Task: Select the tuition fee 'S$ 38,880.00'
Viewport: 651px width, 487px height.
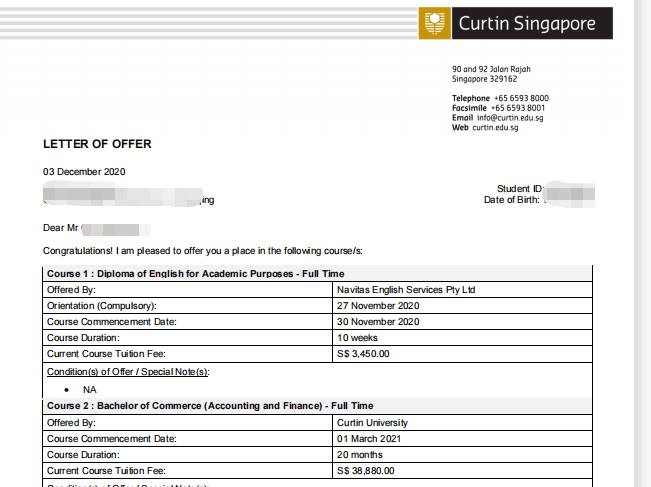Action: (365, 471)
